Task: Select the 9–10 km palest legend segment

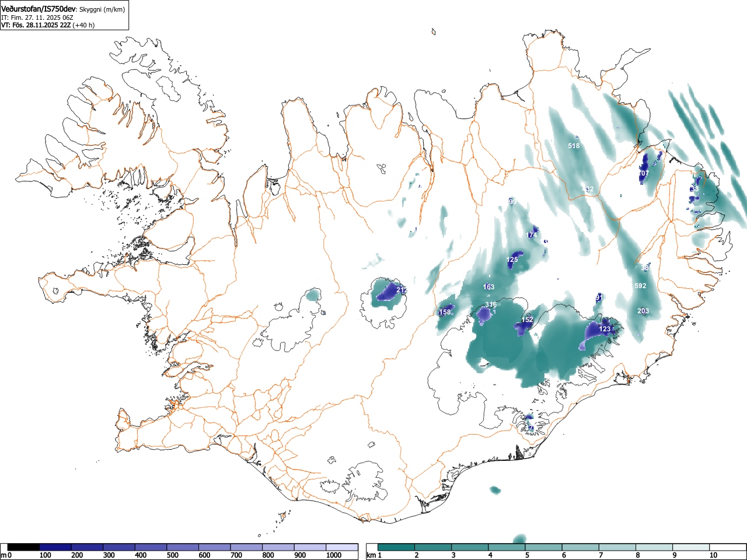Action: click(690, 547)
